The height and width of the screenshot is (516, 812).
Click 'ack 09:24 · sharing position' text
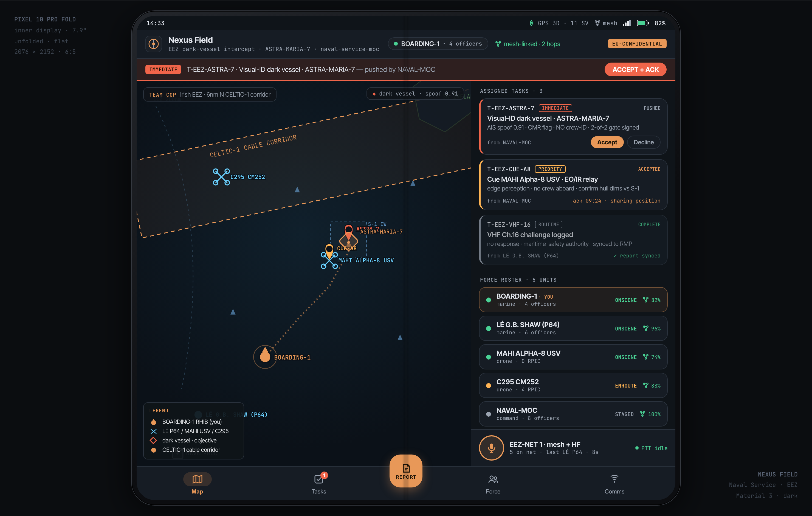coord(616,201)
